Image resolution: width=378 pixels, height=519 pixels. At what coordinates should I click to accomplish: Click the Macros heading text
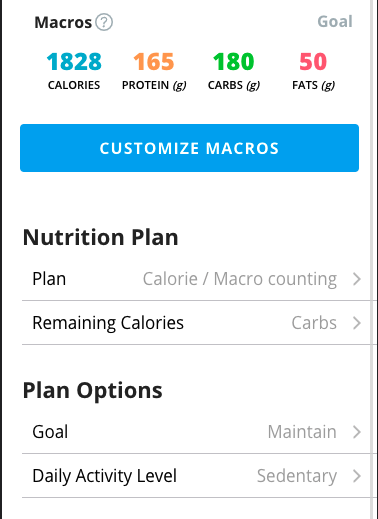click(63, 23)
